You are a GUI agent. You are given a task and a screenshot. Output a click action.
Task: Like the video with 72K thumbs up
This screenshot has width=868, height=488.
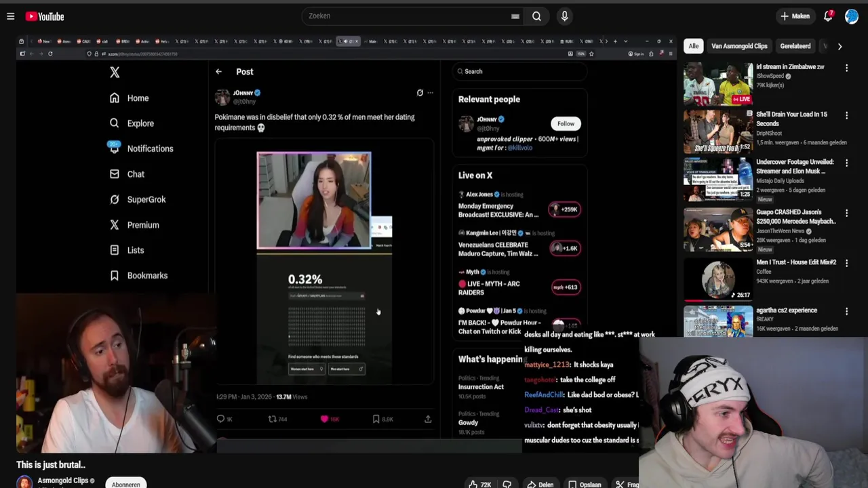(x=479, y=484)
